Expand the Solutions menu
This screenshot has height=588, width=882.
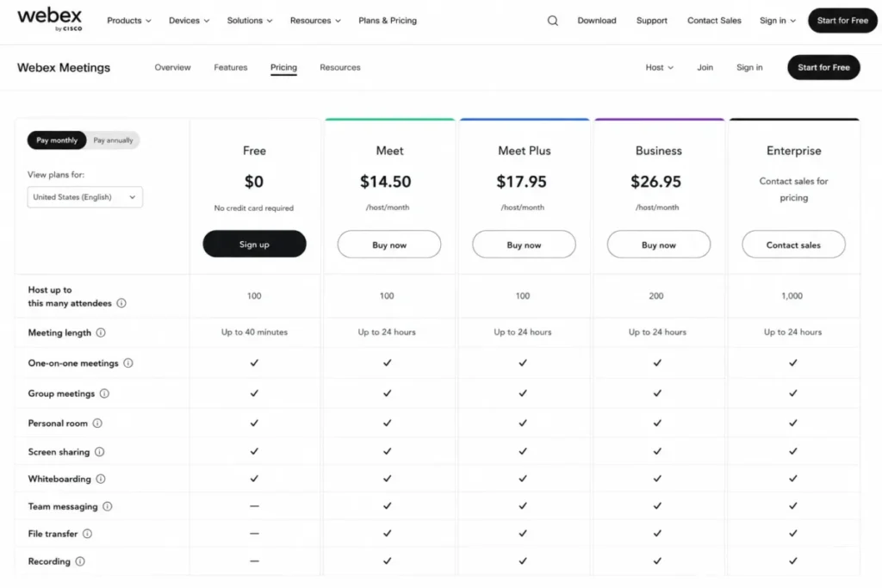point(250,21)
